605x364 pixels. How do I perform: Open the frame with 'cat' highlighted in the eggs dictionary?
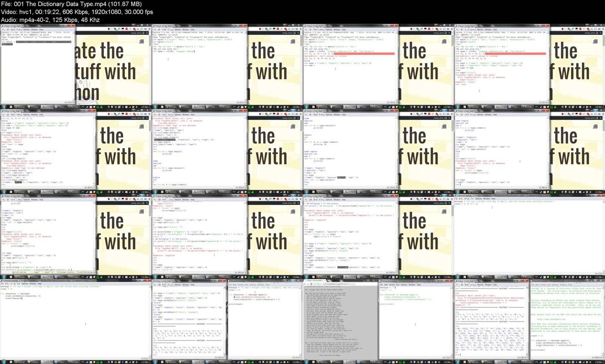(x=378, y=152)
